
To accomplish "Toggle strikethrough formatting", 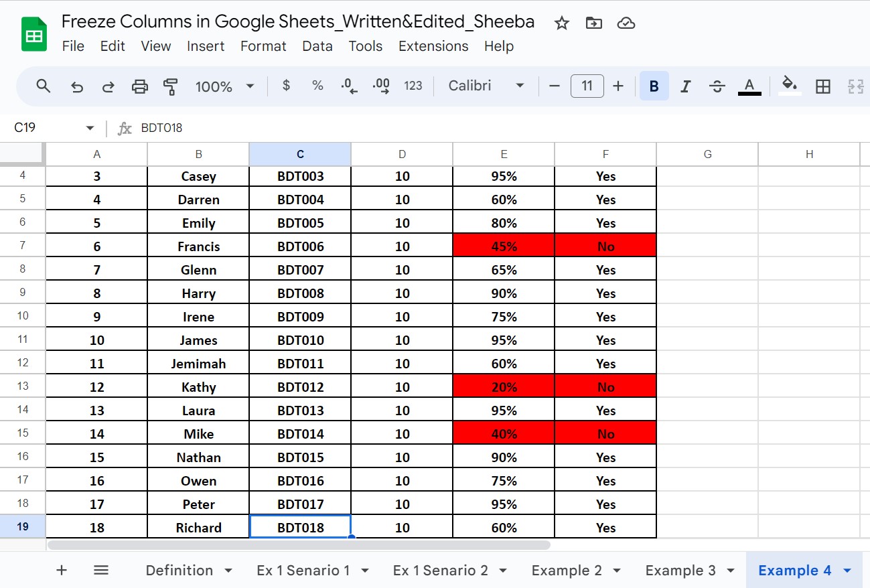I will point(717,86).
